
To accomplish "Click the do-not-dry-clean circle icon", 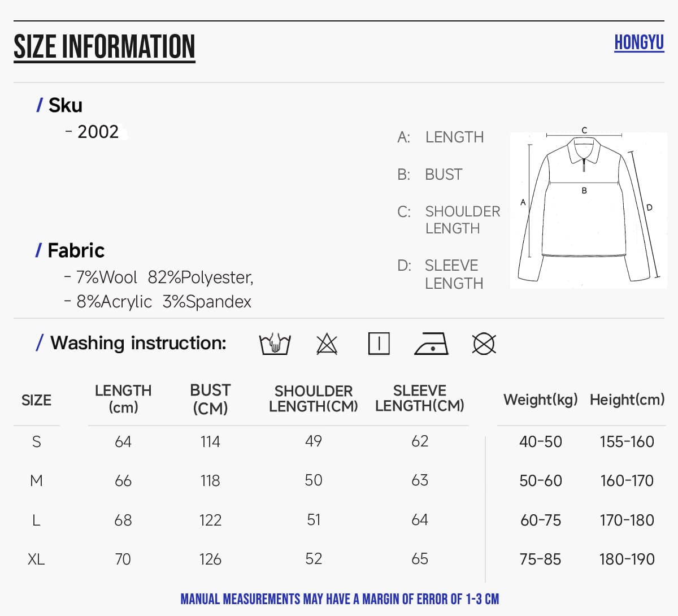I will pos(484,344).
